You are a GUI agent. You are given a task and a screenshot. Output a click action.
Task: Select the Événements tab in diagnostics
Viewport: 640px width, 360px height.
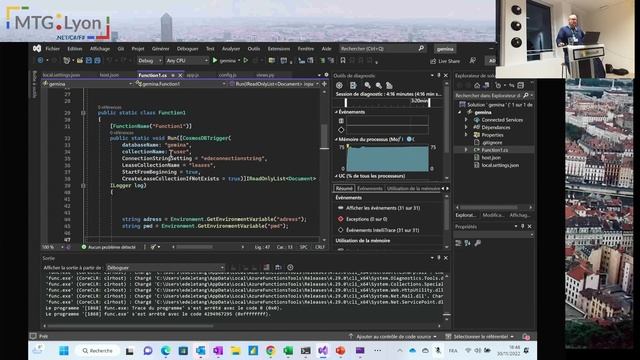tap(370, 188)
